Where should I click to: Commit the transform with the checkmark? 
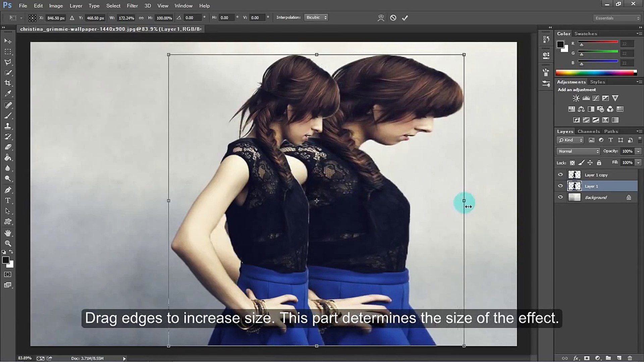(405, 18)
